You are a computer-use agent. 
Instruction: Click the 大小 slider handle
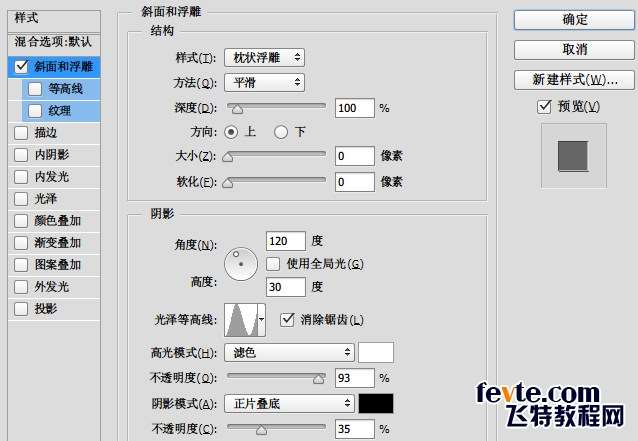[x=227, y=157]
